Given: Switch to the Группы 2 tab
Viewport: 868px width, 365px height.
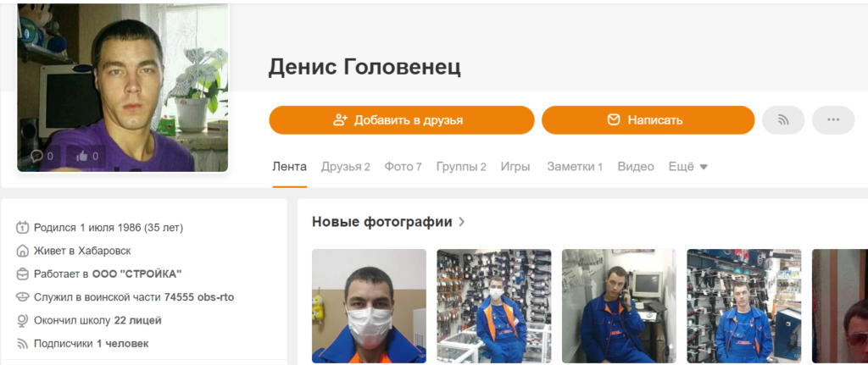Looking at the screenshot, I should tap(461, 167).
